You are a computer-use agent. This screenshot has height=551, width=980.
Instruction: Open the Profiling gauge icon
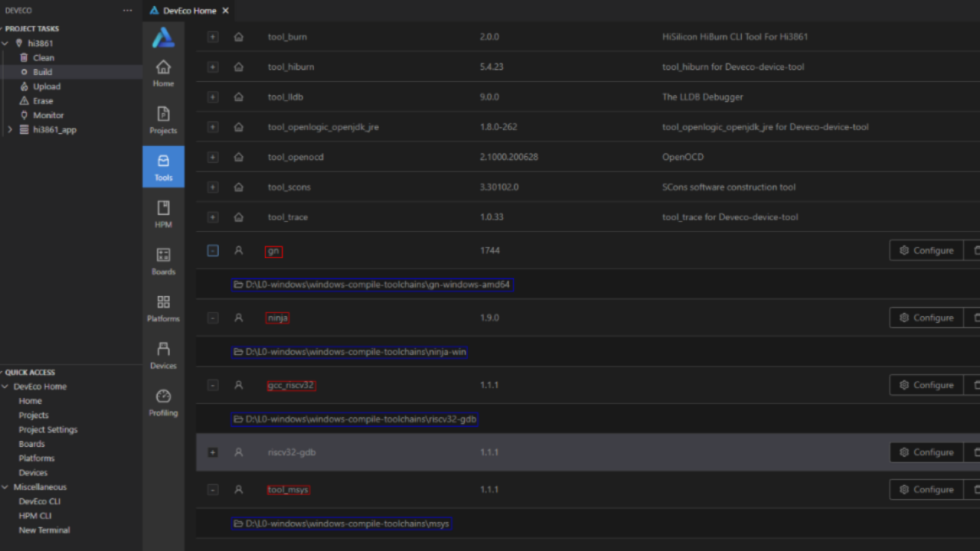pos(163,403)
